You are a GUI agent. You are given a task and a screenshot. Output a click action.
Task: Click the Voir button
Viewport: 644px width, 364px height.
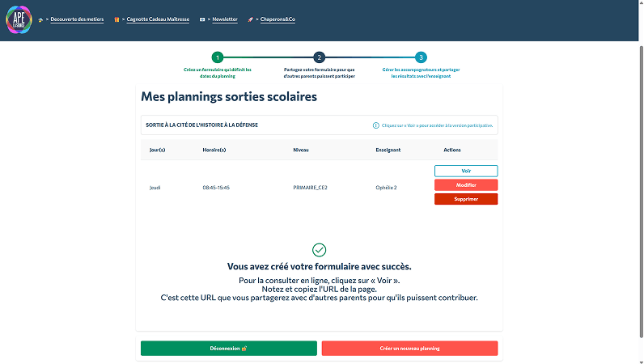pos(466,171)
